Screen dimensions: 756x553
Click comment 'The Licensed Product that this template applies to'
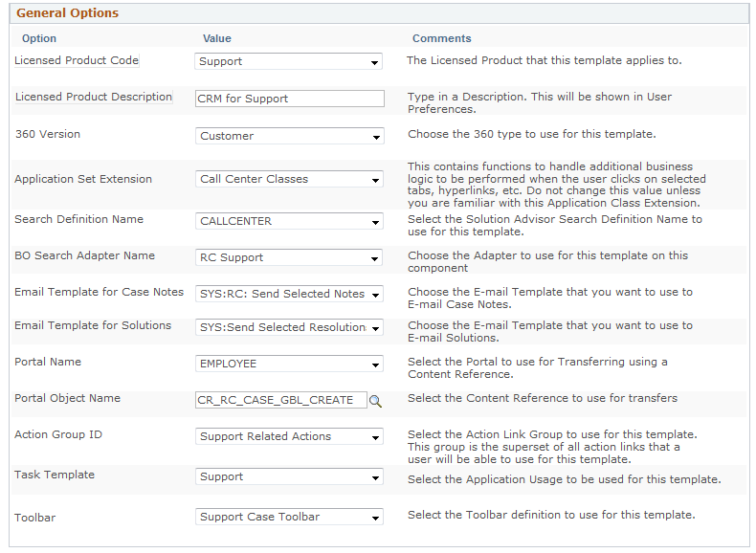[545, 60]
